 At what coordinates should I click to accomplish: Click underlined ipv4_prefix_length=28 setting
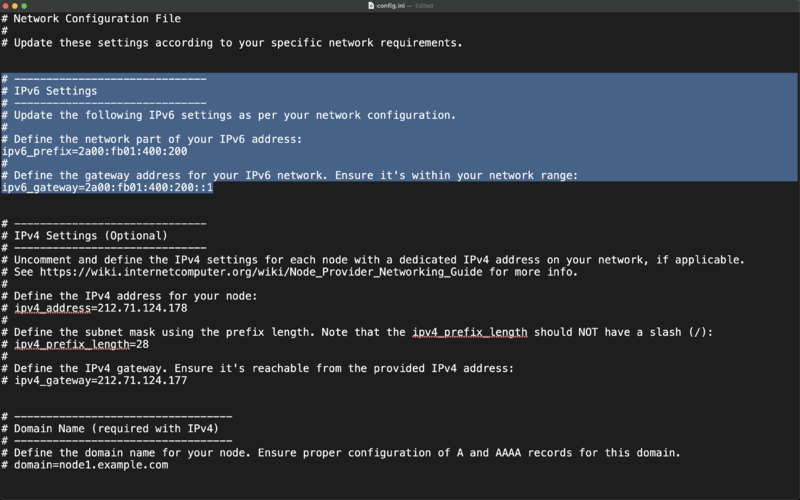(x=81, y=344)
